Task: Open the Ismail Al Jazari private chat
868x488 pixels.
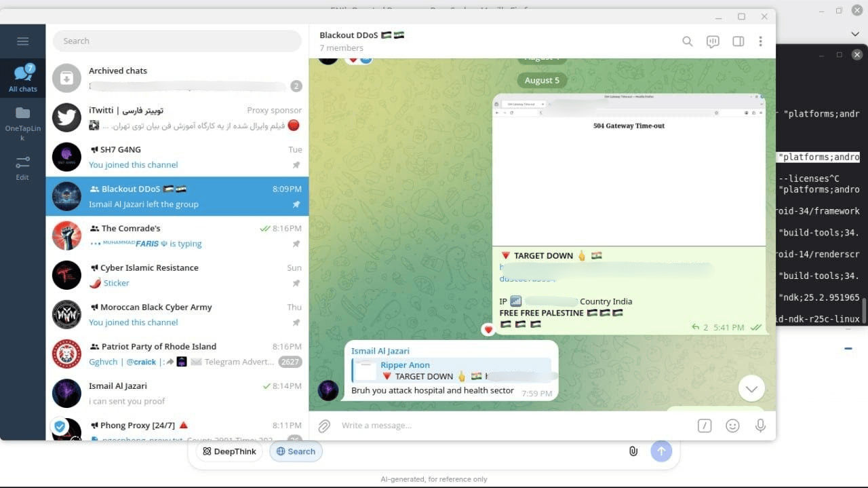Action: pos(177,393)
